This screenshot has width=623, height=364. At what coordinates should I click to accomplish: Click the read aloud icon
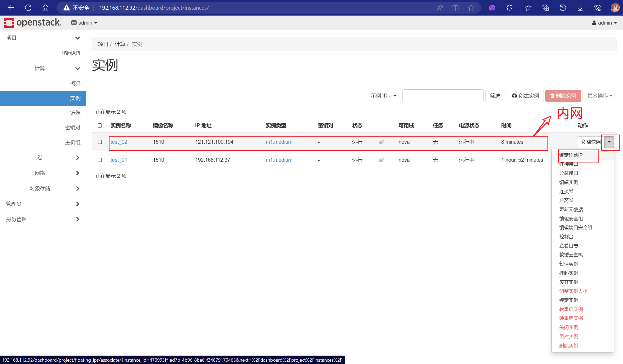point(440,8)
